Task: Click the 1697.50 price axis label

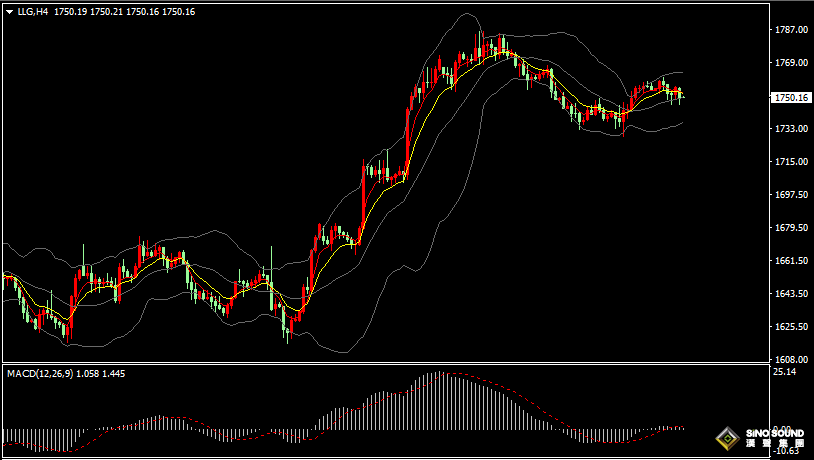Action: click(x=791, y=195)
